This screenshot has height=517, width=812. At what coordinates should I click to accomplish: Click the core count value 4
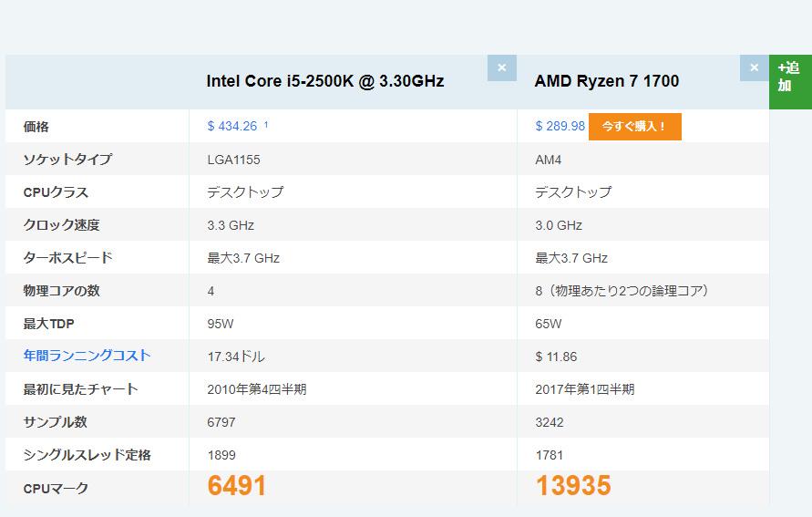coord(211,291)
